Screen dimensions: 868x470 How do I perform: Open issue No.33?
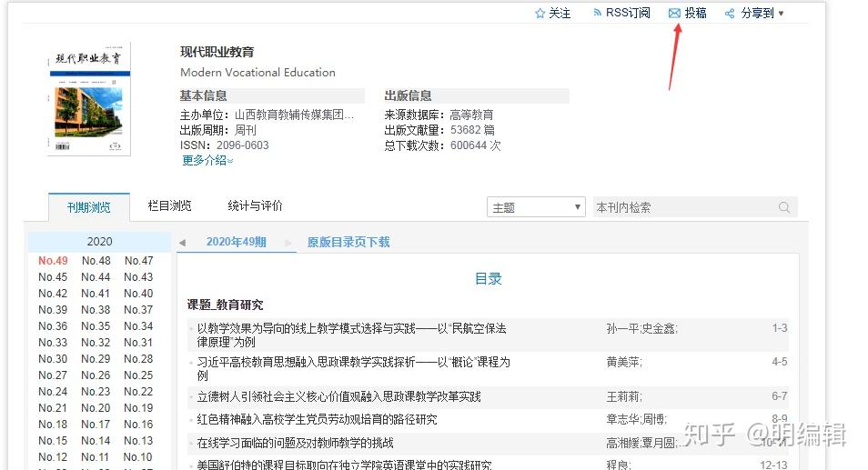click(x=53, y=343)
